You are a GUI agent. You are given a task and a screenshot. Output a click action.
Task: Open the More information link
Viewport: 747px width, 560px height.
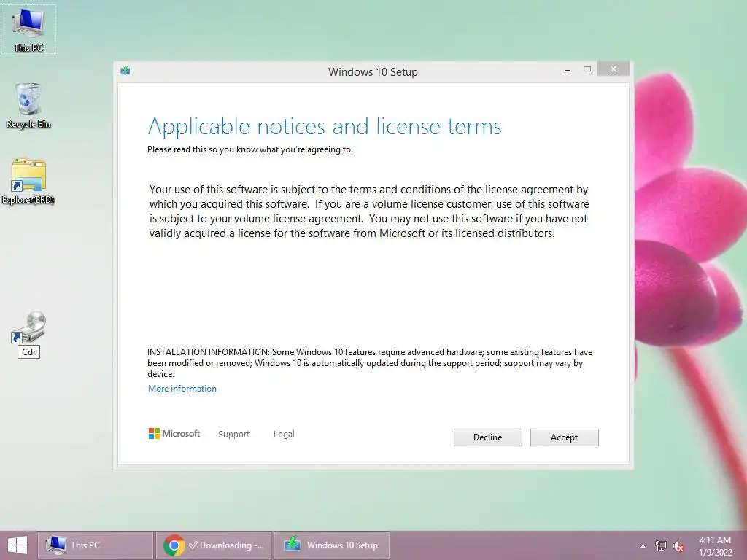coord(182,389)
